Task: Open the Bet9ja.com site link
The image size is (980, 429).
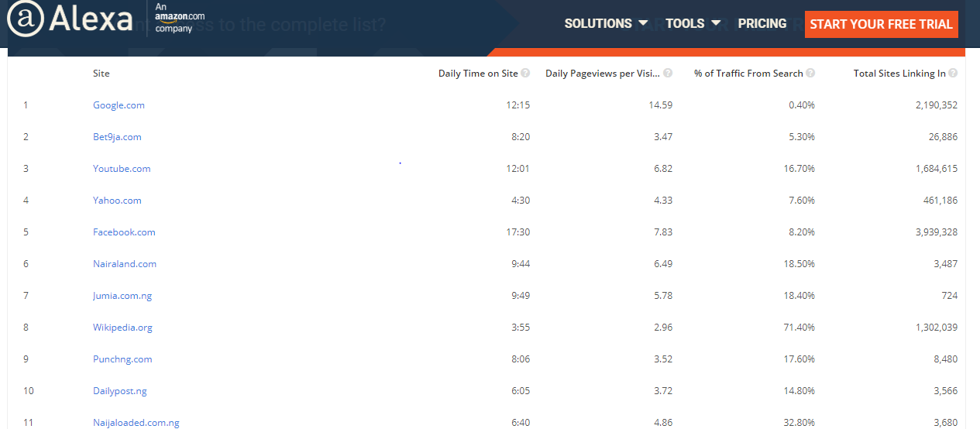Action: [117, 137]
